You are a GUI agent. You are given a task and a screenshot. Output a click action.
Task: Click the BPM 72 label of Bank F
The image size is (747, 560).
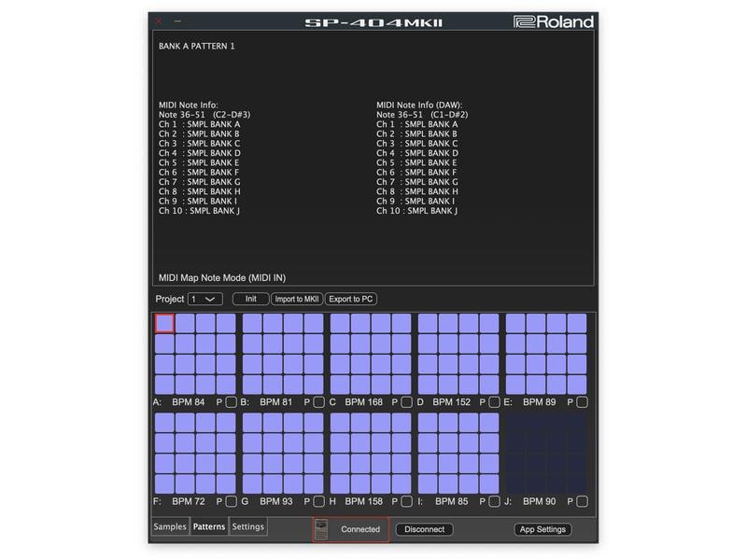189,501
